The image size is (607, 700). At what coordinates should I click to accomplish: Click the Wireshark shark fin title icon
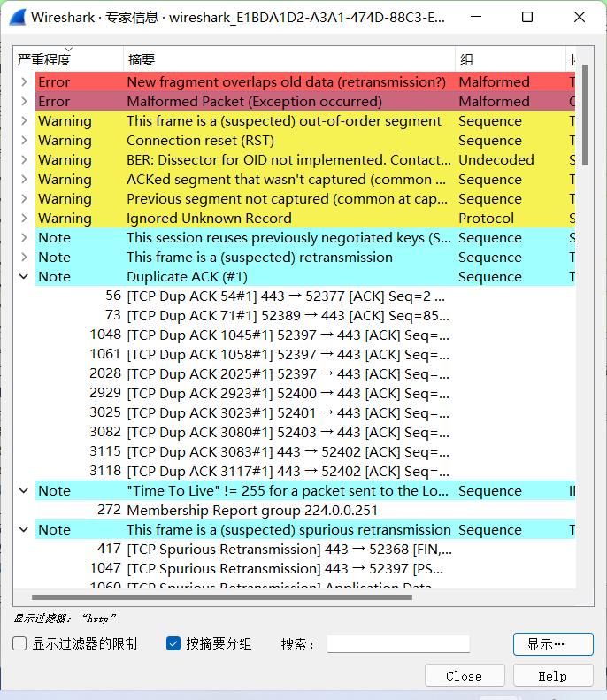tap(18, 18)
